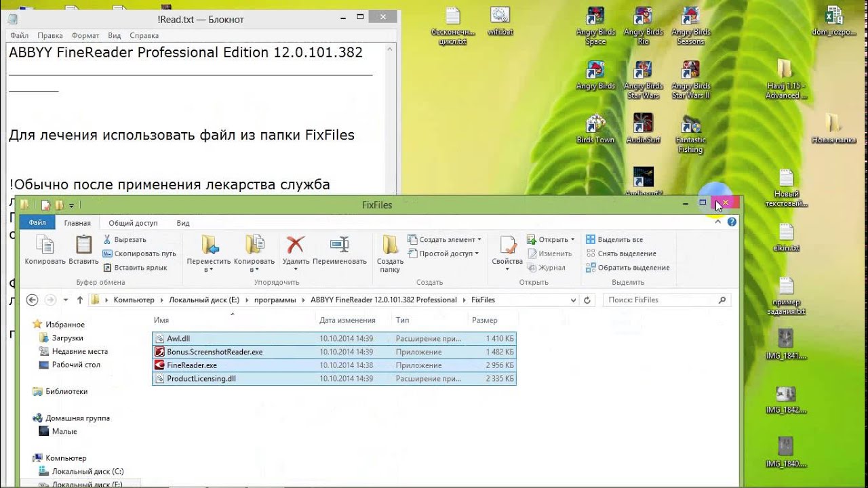868x488 pixels.
Task: Click History (Журнал) in the ribbon
Action: tap(547, 268)
